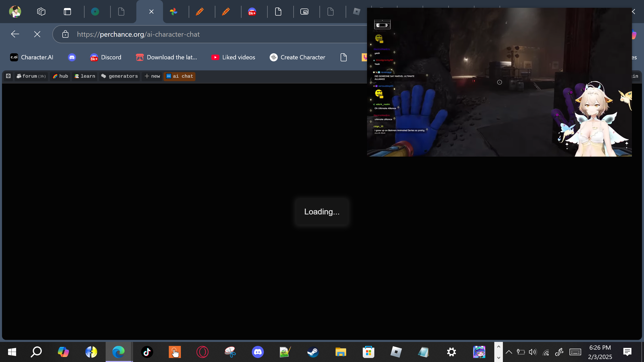Open the blank page icon bookmark
The width and height of the screenshot is (644, 362).
click(344, 57)
